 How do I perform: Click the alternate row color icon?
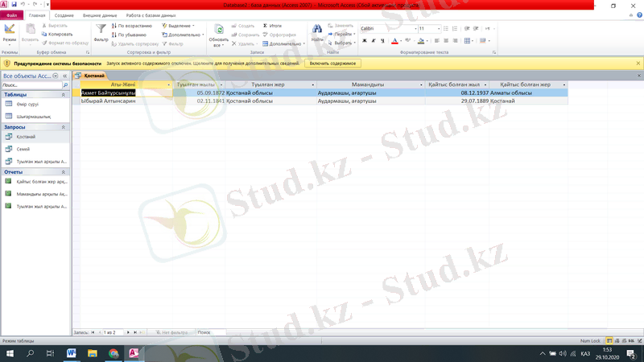click(482, 41)
